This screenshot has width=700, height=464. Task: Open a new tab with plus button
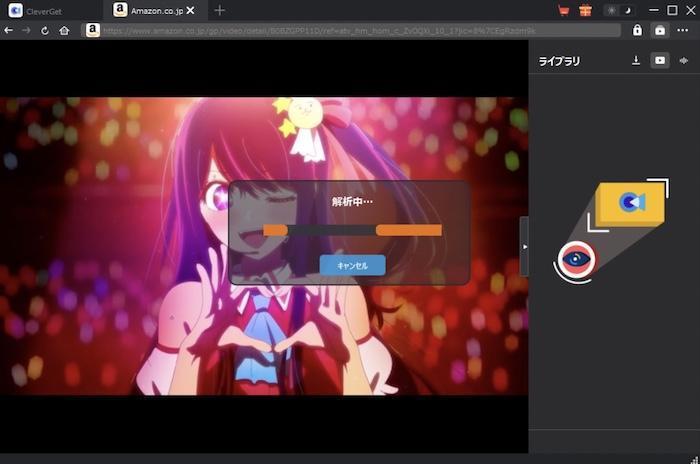[219, 10]
